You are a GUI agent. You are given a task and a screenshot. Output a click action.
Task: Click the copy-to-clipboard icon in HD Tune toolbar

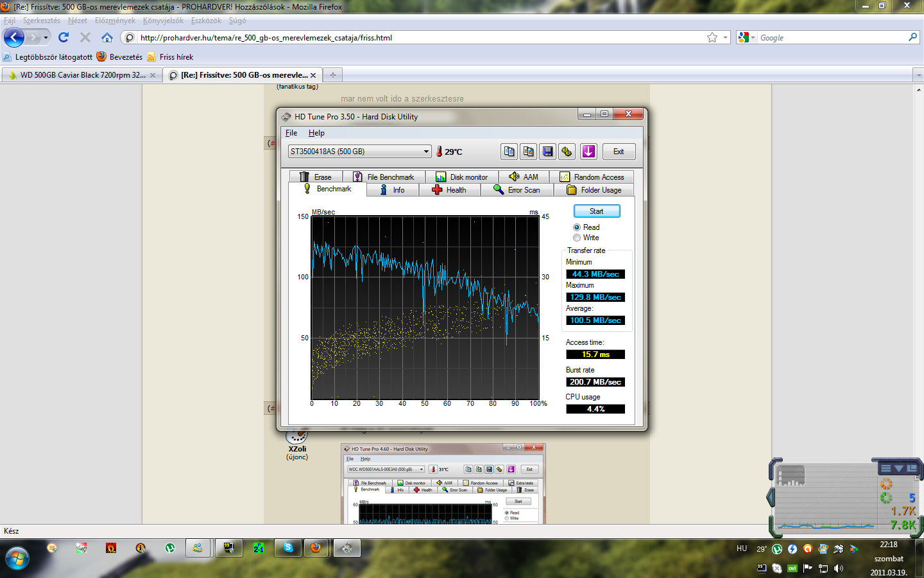509,152
